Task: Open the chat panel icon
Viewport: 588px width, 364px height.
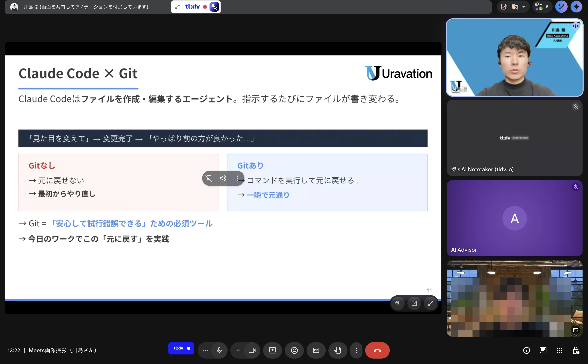Action: click(543, 350)
